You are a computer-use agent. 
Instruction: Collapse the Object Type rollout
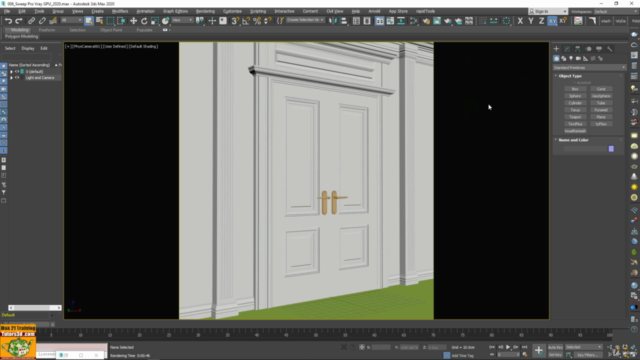point(556,76)
